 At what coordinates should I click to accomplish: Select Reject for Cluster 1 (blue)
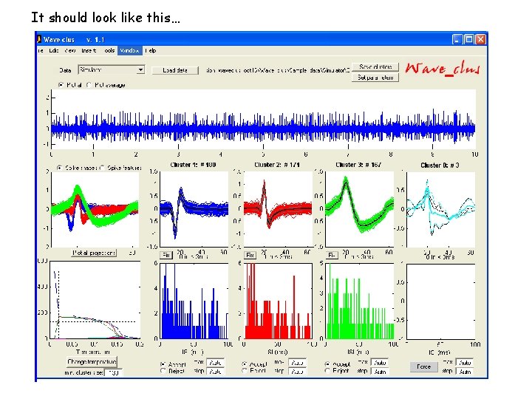point(163,371)
